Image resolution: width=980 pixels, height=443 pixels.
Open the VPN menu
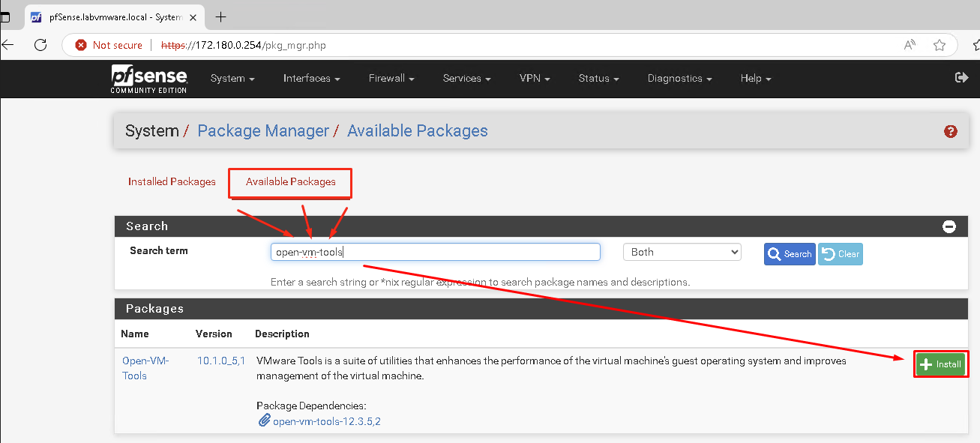click(535, 78)
